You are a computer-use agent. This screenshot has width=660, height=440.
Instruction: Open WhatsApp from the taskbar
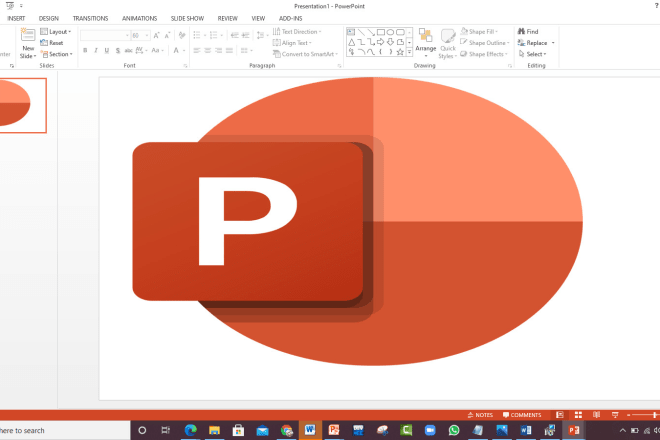pyautogui.click(x=454, y=430)
